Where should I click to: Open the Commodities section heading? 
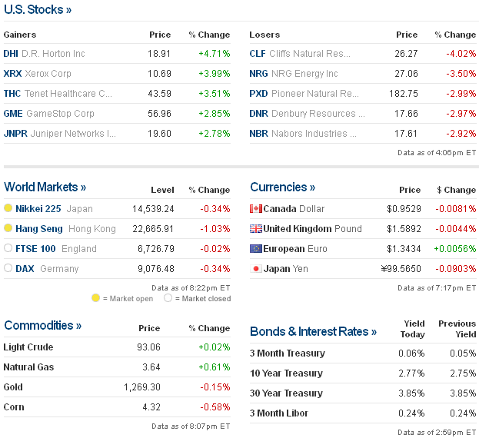tap(42, 325)
